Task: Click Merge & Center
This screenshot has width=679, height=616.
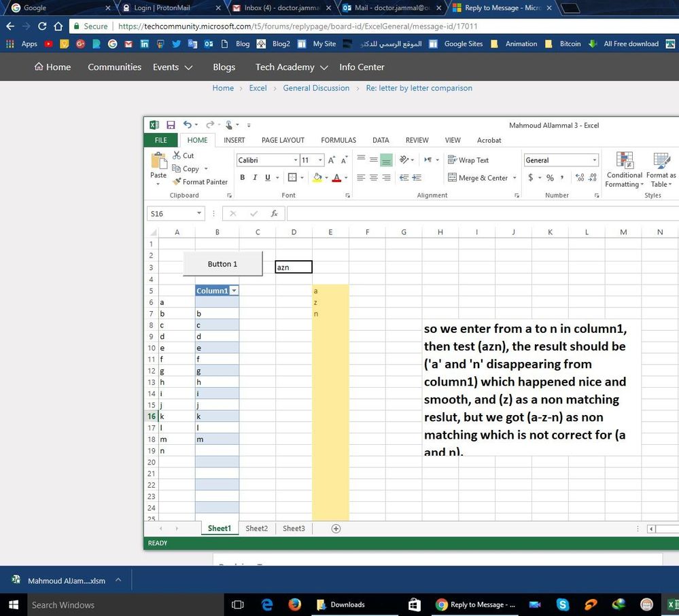Action: coord(478,177)
